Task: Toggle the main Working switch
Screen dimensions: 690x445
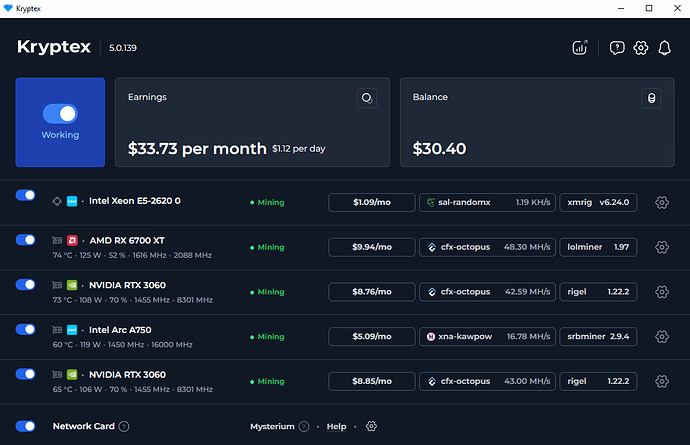Action: [x=60, y=114]
